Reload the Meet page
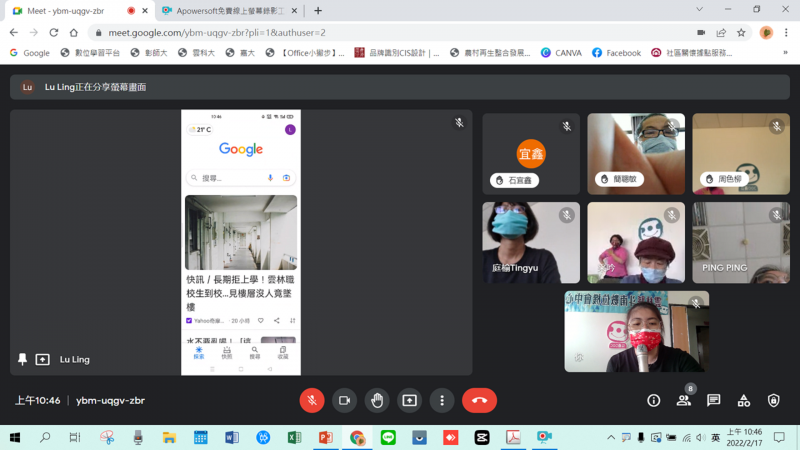The image size is (800, 450). click(54, 33)
